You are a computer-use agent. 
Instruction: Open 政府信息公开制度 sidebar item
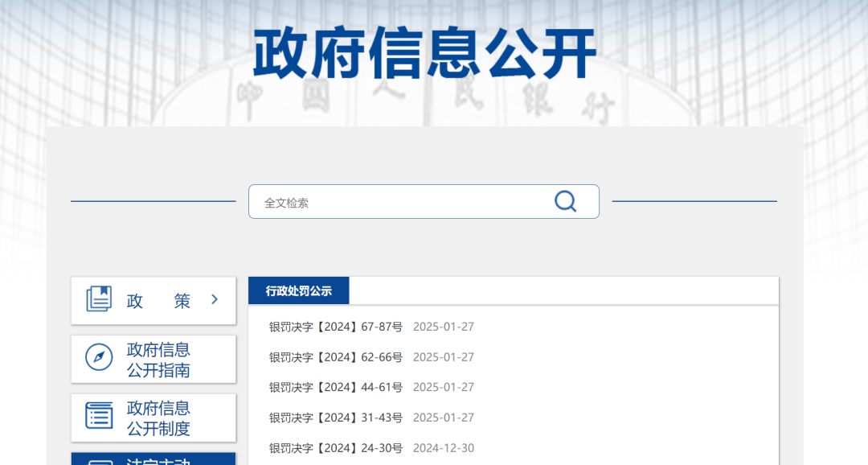tap(154, 418)
